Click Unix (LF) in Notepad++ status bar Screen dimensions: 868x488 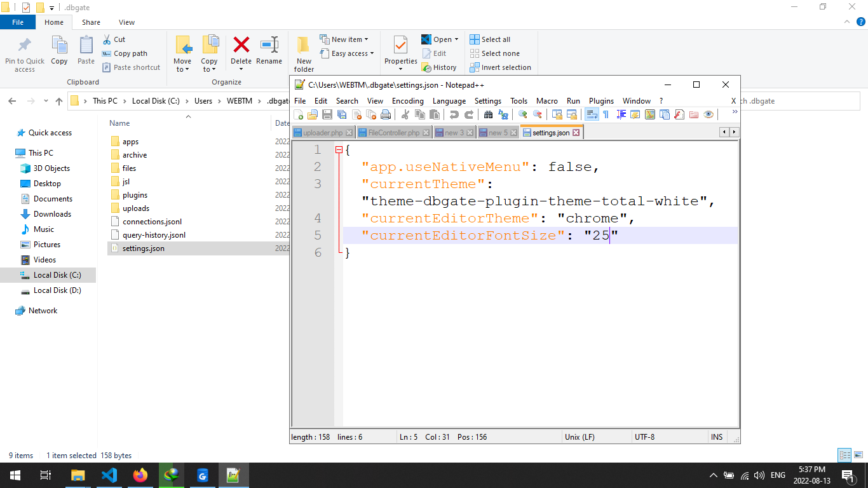(x=580, y=437)
